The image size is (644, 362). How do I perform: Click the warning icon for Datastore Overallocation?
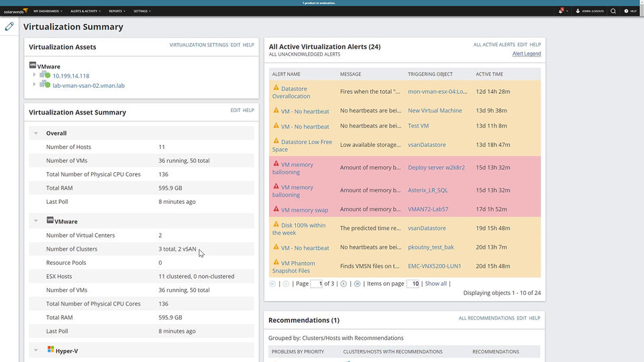(x=276, y=88)
